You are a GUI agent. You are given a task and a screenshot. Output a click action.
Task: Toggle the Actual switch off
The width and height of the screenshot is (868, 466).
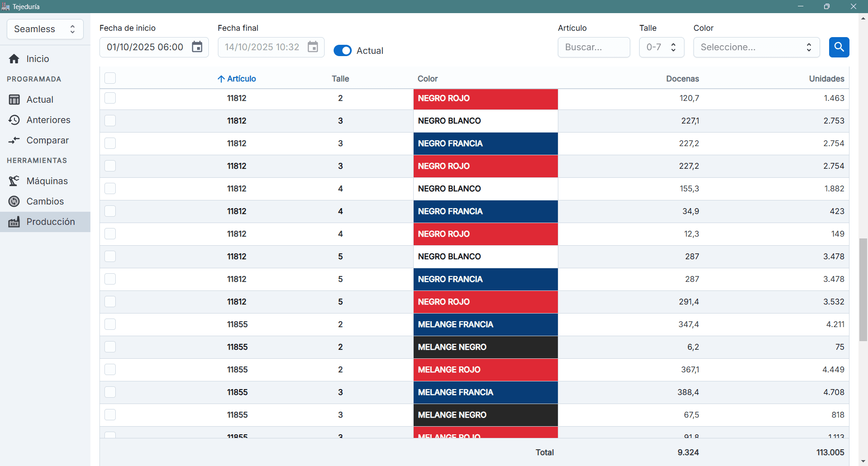tap(342, 51)
